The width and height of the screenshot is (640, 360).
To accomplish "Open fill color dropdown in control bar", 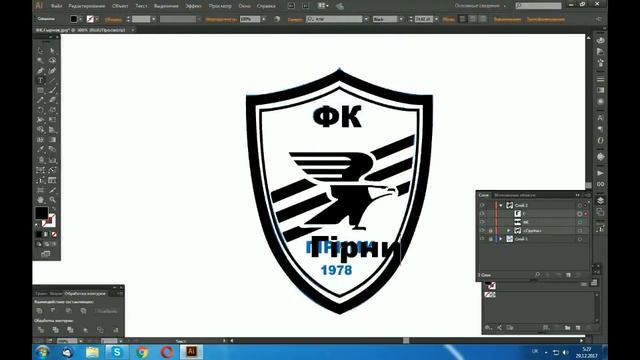I will [x=80, y=19].
